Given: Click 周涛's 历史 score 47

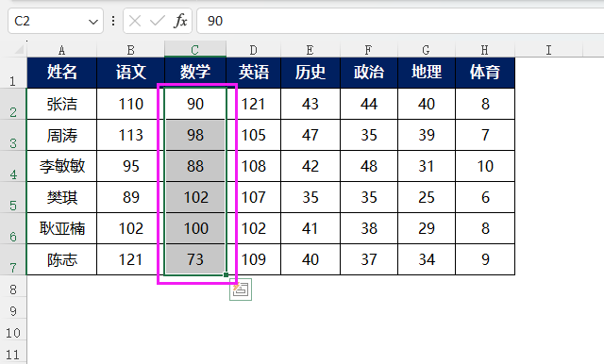Looking at the screenshot, I should [310, 135].
